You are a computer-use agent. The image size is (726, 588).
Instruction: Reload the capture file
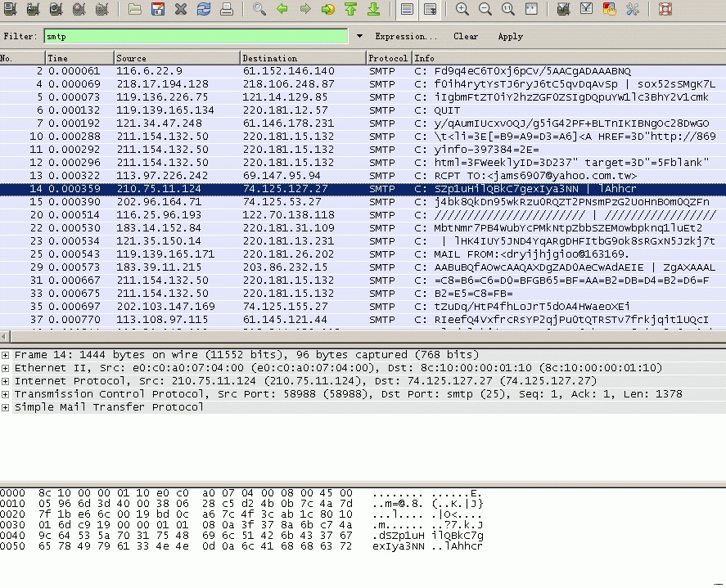click(x=204, y=10)
